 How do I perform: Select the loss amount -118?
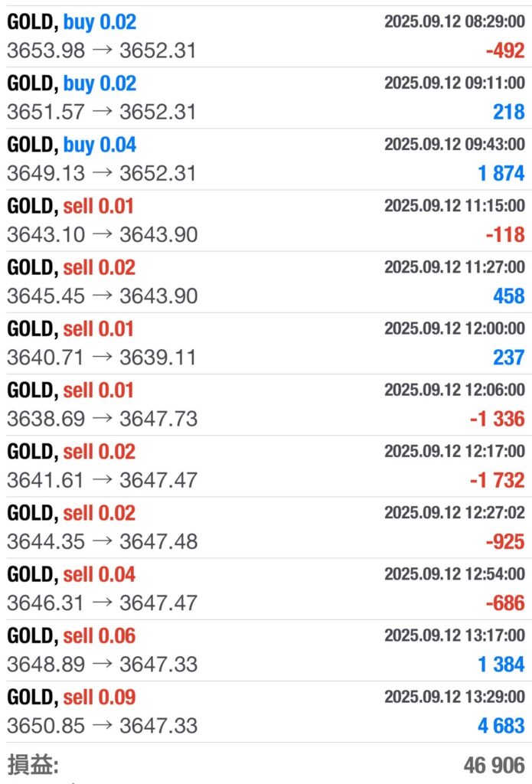click(x=504, y=234)
